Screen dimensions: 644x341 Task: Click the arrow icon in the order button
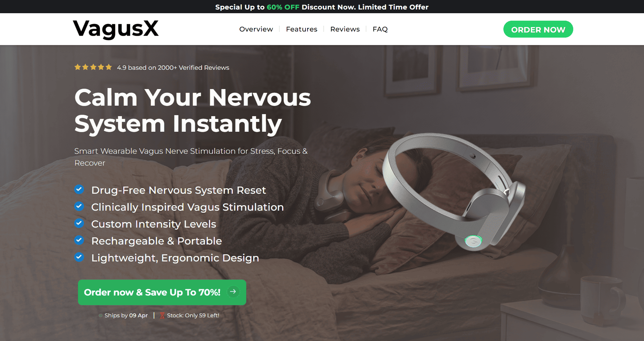pyautogui.click(x=233, y=292)
